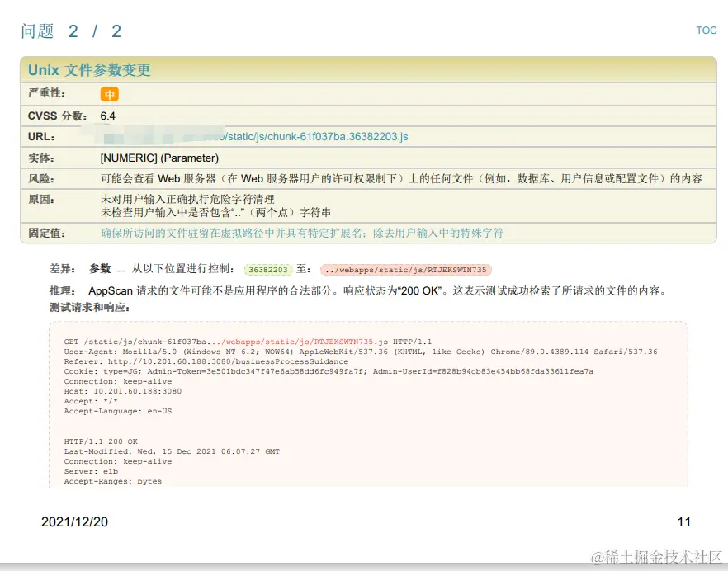This screenshot has width=728, height=571.
Task: Click the '固定值:' label
Action: pyautogui.click(x=46, y=233)
